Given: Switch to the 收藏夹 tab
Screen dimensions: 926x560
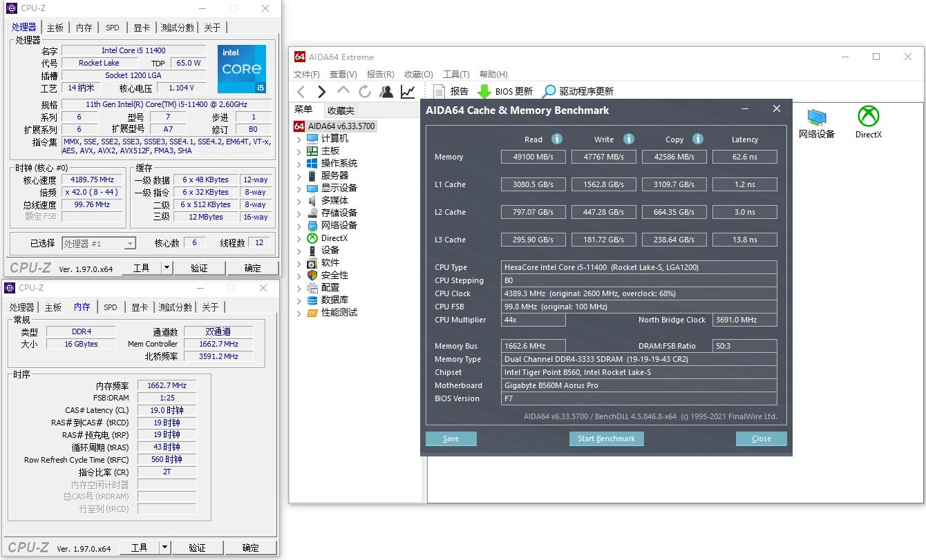Looking at the screenshot, I should tap(341, 110).
